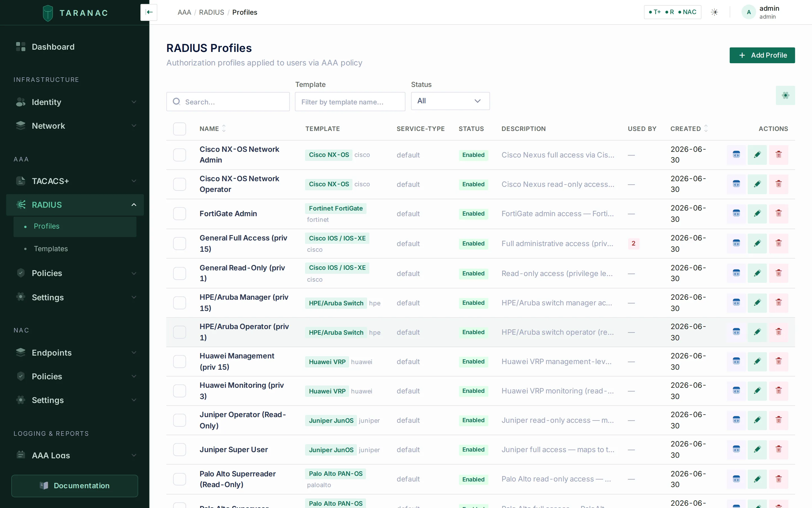The width and height of the screenshot is (812, 508).
Task: Sort table by Created column
Action: (689, 129)
